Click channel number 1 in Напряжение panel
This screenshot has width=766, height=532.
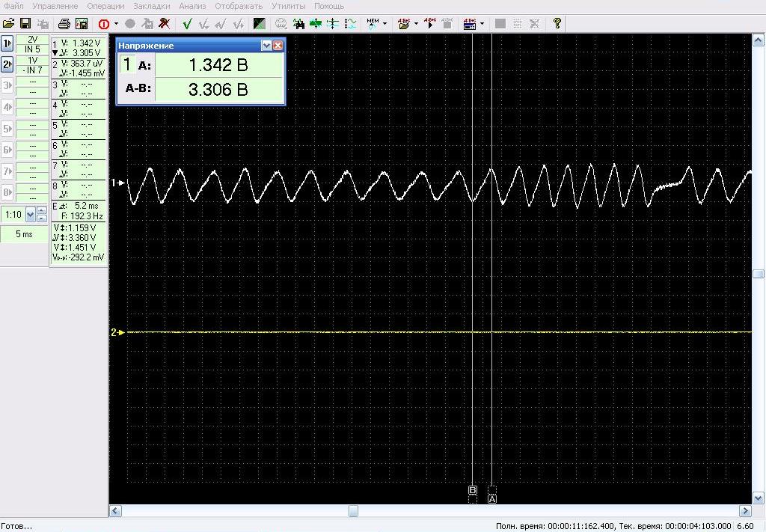[x=127, y=64]
